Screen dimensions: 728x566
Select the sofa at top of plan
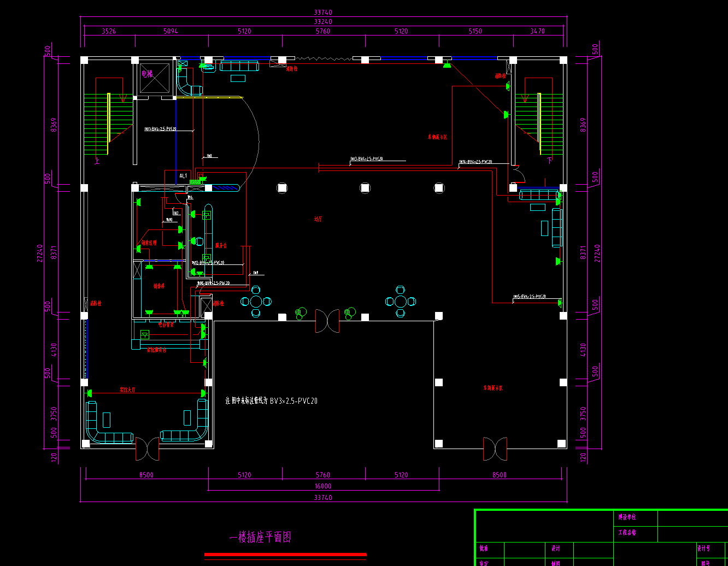point(239,66)
